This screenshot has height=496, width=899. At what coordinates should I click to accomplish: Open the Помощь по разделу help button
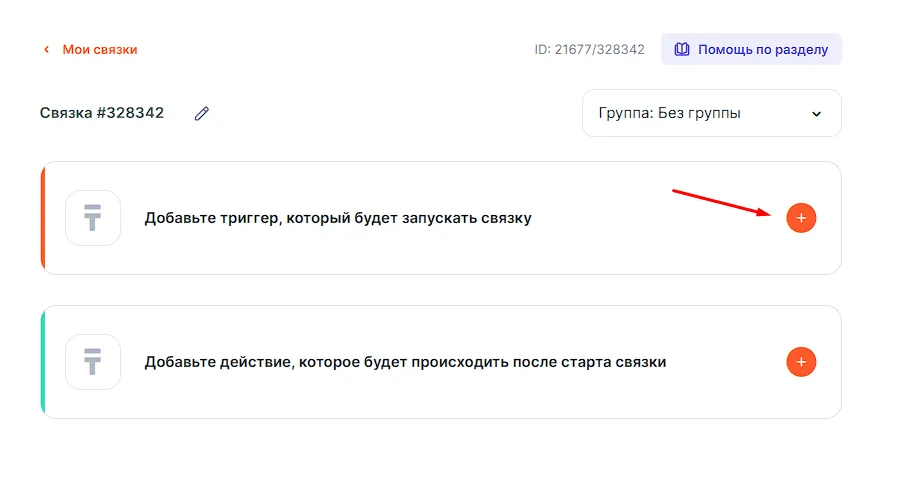[x=751, y=49]
